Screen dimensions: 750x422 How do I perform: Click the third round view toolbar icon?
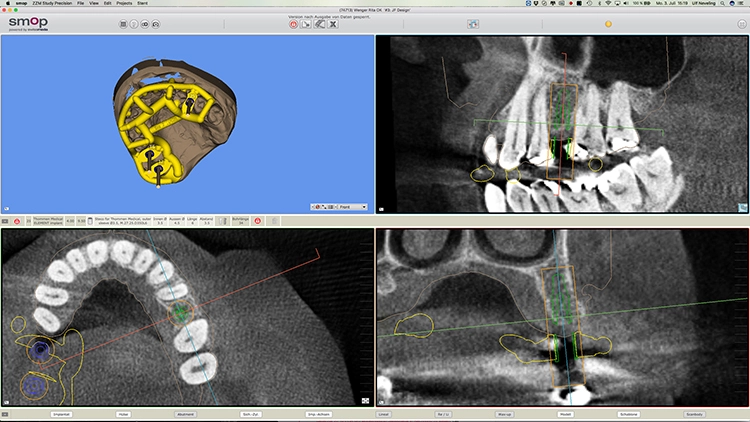(x=145, y=24)
